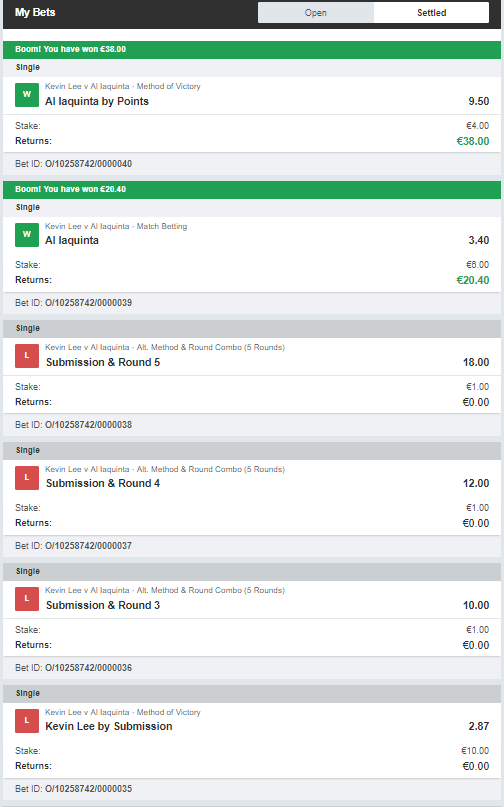Switch to the Open bets tab

click(x=316, y=13)
